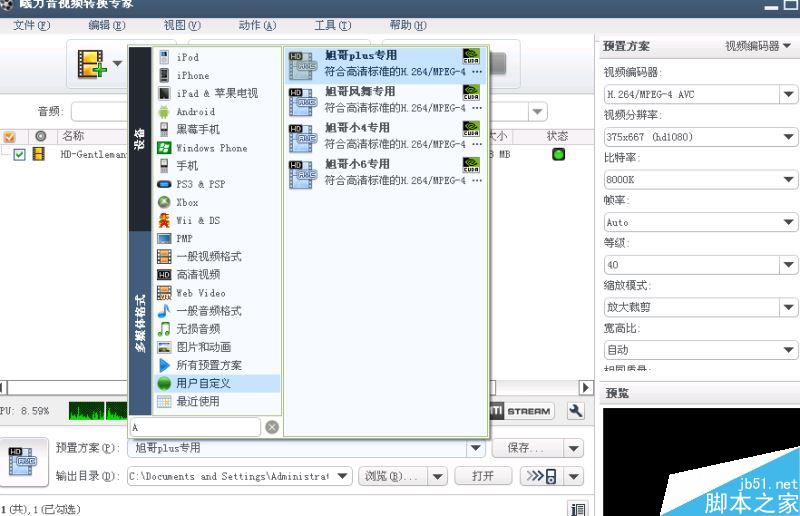Open the wrench settings tool
This screenshot has width=800, height=516.
(576, 411)
